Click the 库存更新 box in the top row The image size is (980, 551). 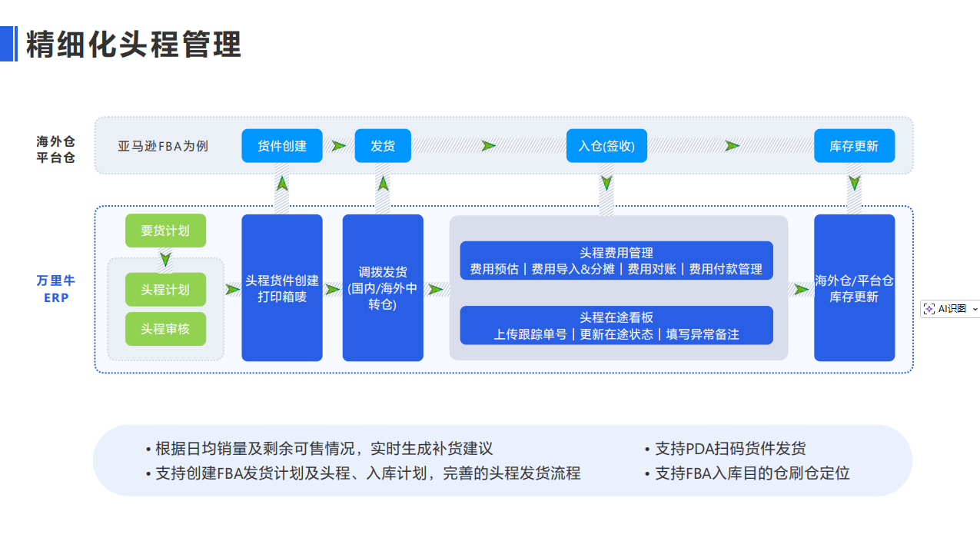click(x=854, y=146)
